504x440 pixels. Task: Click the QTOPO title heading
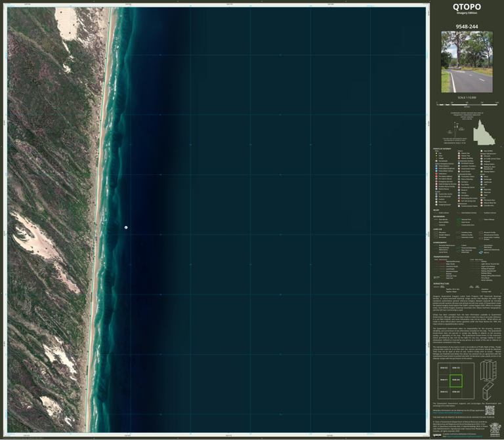[467, 7]
